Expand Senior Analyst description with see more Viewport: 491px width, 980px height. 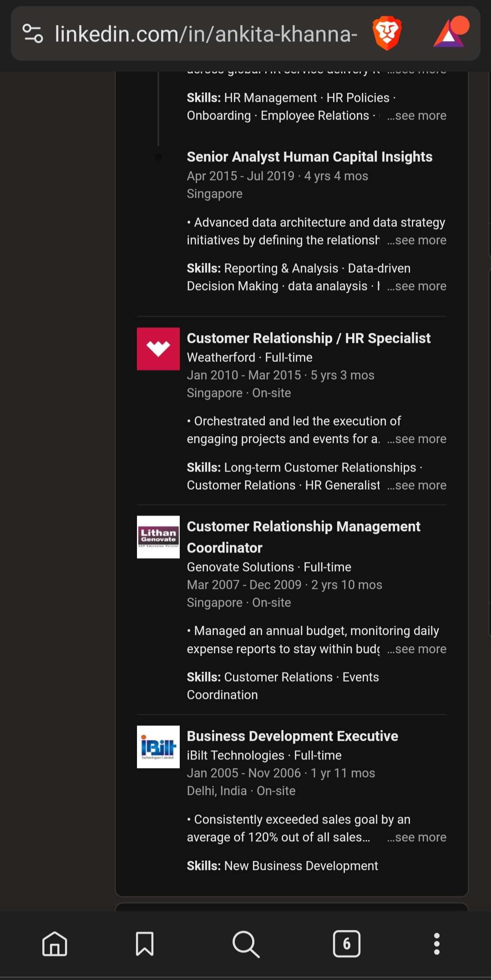[x=417, y=241]
